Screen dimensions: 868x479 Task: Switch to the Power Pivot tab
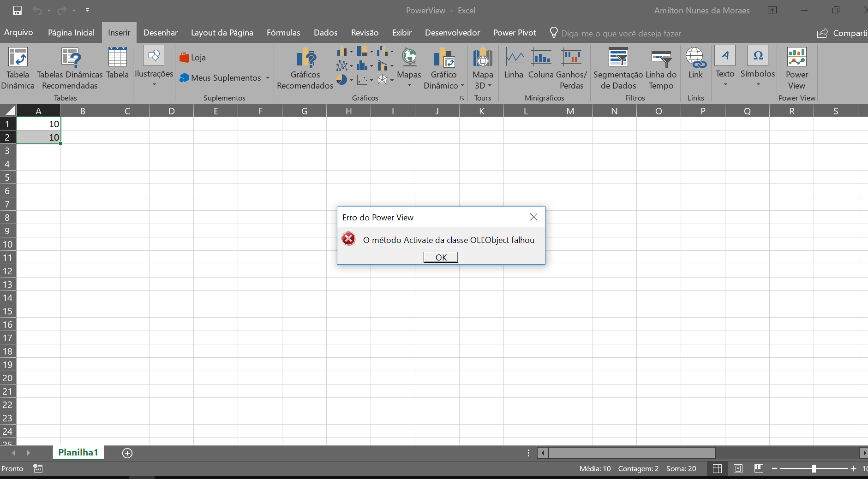click(x=515, y=32)
